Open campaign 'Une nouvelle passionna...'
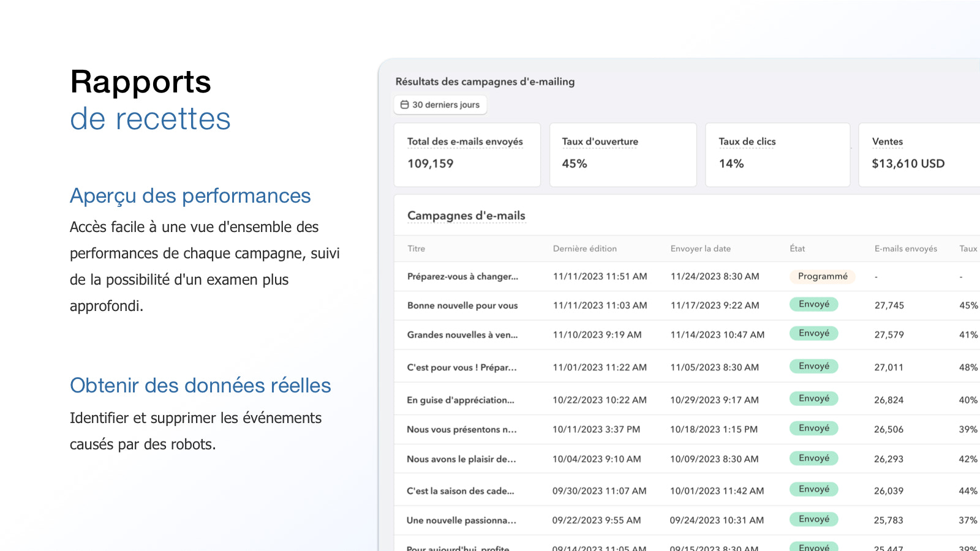Image resolution: width=980 pixels, height=551 pixels. pyautogui.click(x=461, y=520)
